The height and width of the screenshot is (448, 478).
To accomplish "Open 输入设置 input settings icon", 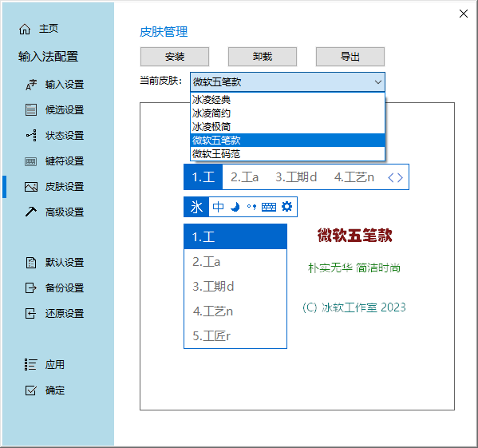I will click(x=31, y=85).
